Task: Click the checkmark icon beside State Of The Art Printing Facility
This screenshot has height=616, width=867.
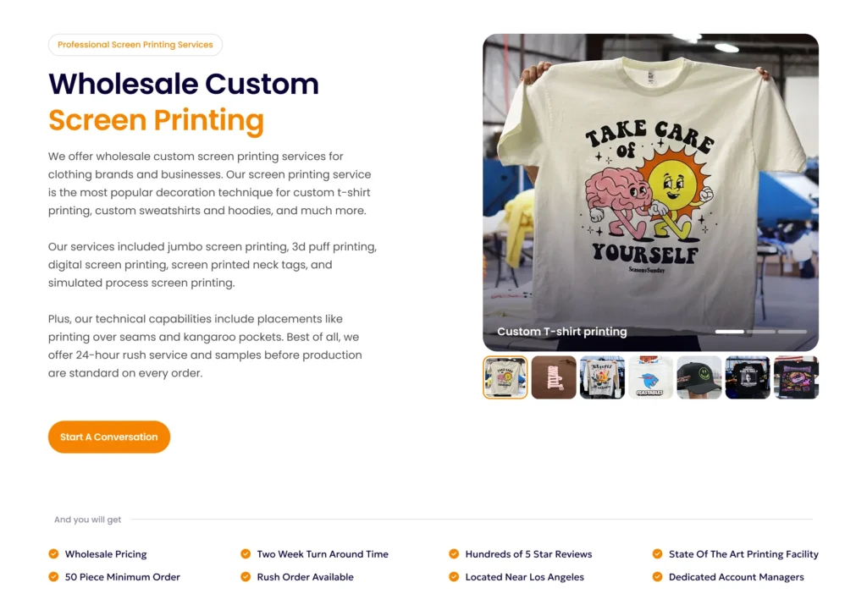Action: pyautogui.click(x=657, y=553)
